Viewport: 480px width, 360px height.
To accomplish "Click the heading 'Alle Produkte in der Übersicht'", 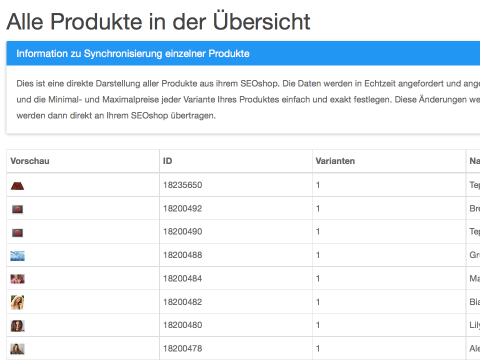I will point(158,22).
